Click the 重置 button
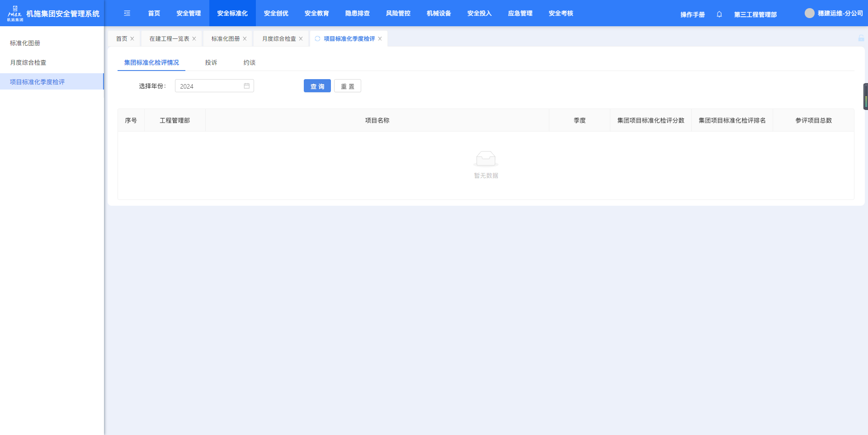Screen dimensions: 868x435 point(348,86)
